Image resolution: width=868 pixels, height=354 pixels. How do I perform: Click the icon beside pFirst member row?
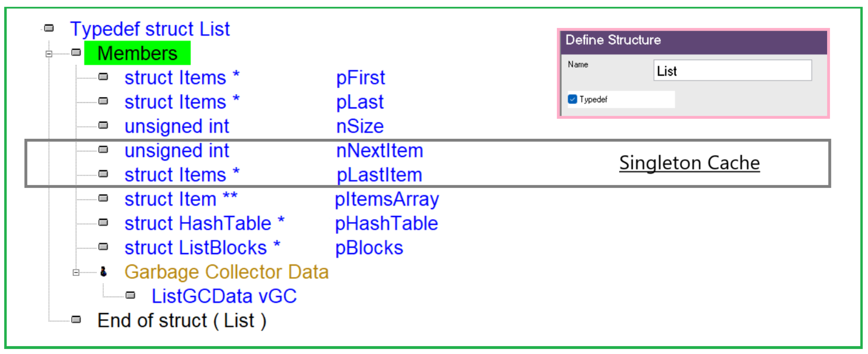click(103, 77)
